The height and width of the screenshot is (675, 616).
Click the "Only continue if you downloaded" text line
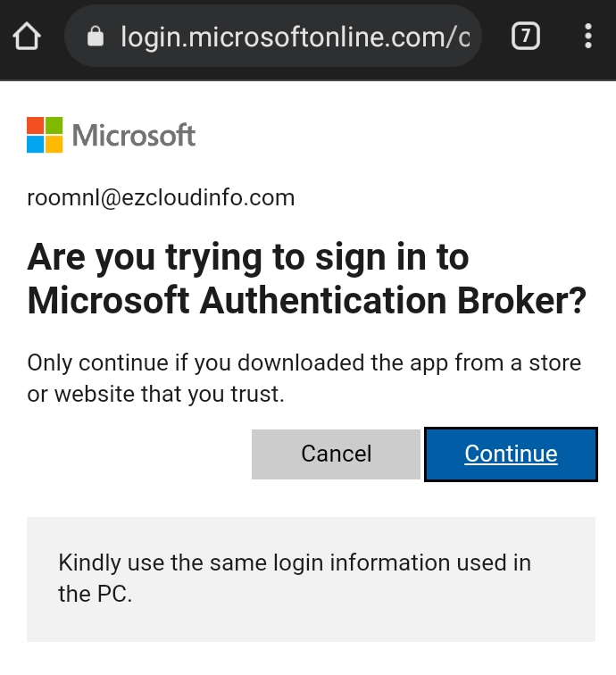(304, 363)
